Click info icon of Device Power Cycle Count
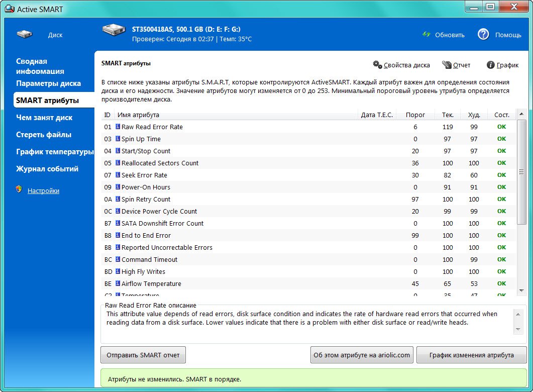 [118, 211]
